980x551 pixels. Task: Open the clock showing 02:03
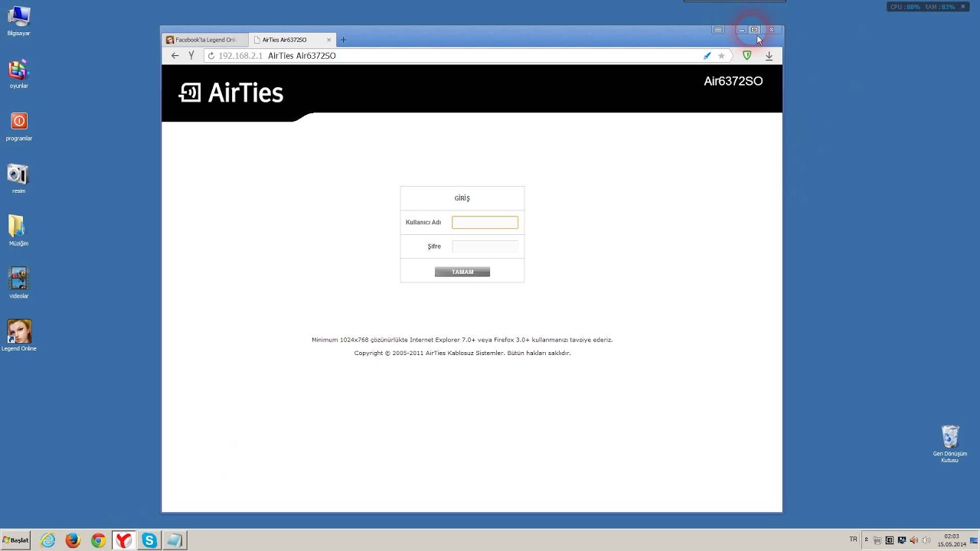coord(952,540)
